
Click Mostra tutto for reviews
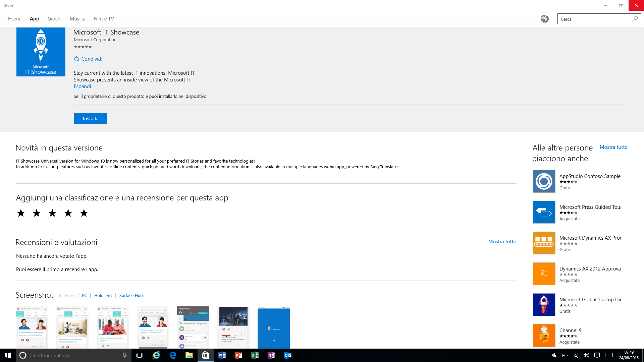click(502, 242)
